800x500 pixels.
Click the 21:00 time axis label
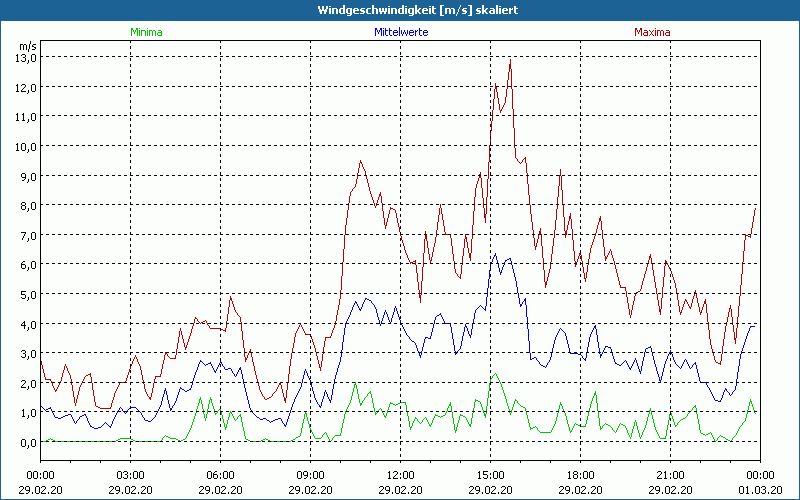coord(670,476)
